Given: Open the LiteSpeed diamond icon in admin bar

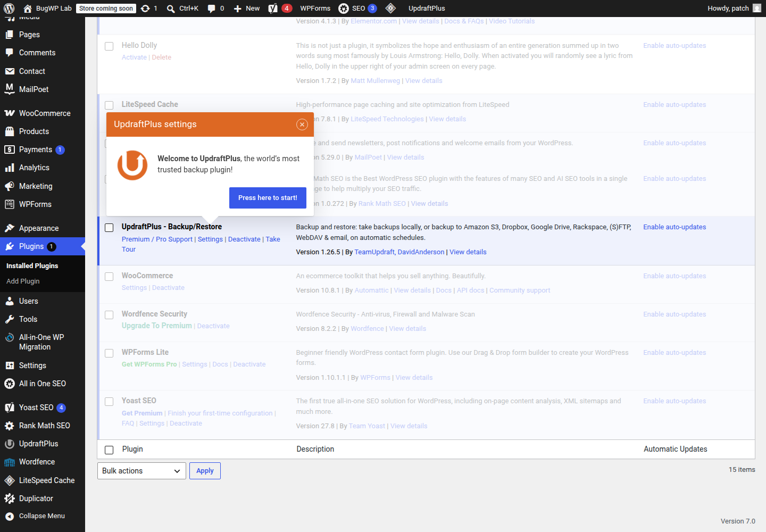Looking at the screenshot, I should [390, 9].
